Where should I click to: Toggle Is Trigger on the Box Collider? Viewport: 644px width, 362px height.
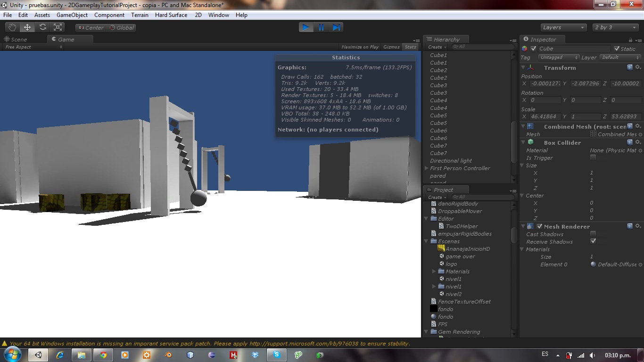pyautogui.click(x=593, y=157)
